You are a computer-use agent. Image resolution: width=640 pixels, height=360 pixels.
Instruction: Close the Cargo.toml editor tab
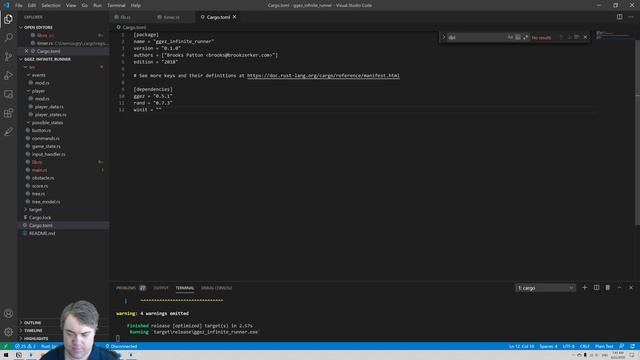click(x=234, y=17)
